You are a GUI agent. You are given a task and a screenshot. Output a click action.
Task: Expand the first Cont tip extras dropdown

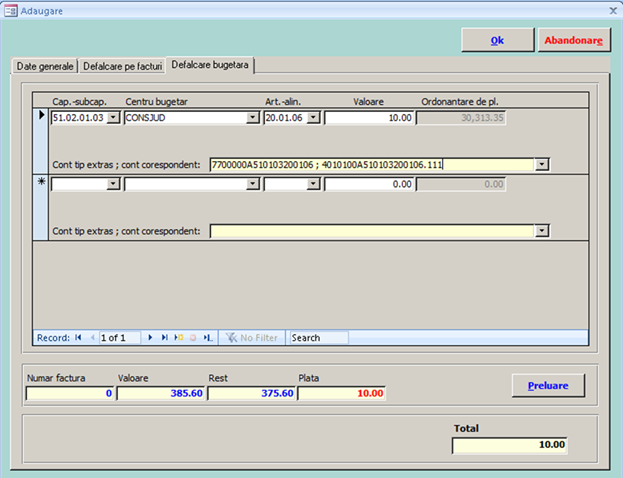pyautogui.click(x=542, y=165)
